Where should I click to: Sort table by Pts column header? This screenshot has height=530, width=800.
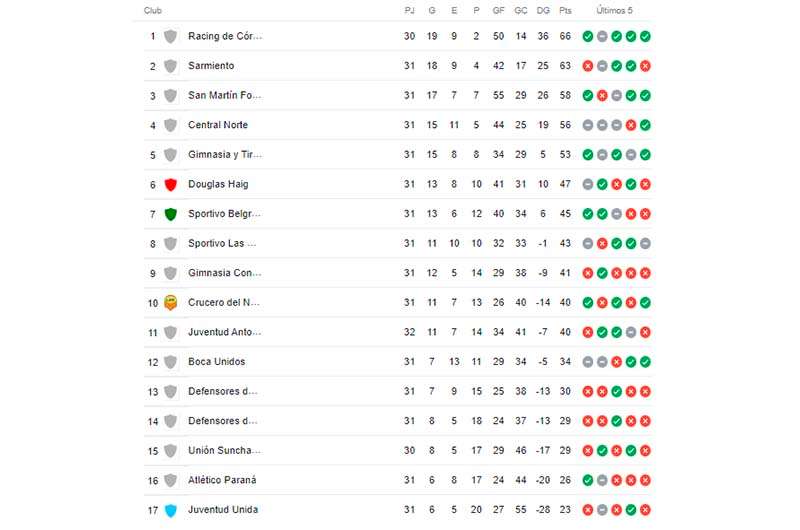coord(565,11)
